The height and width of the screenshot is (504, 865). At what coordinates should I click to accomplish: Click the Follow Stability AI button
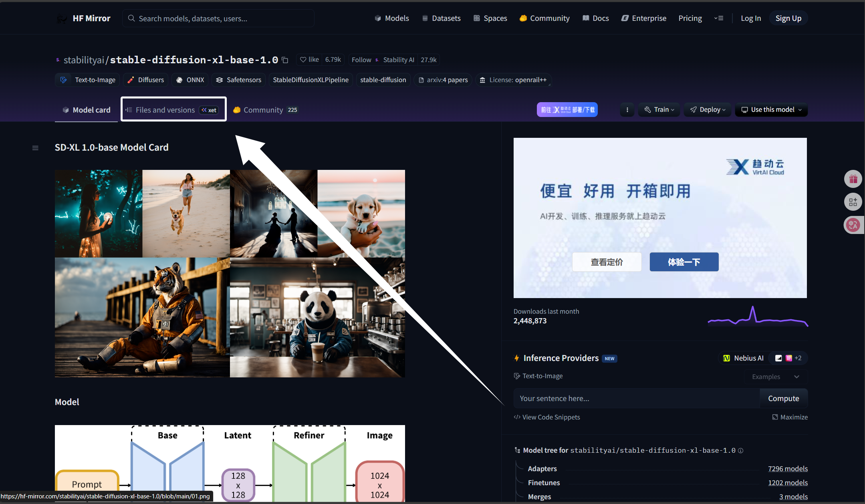(383, 60)
